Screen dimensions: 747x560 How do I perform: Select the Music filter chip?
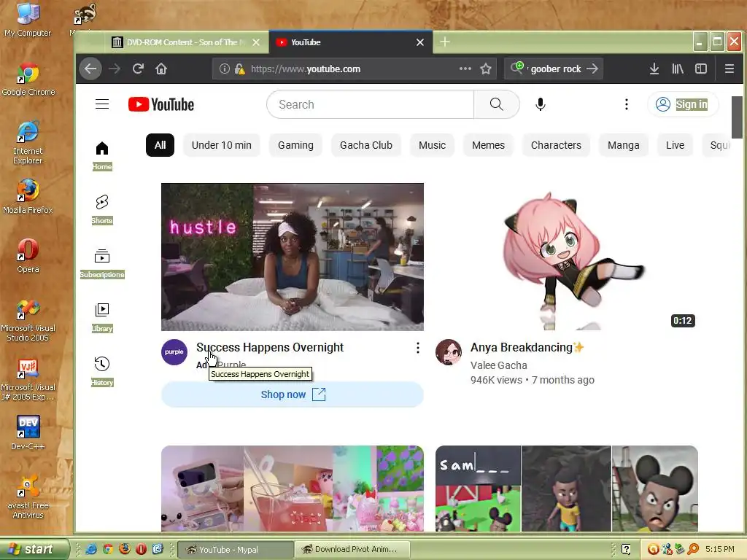[432, 145]
